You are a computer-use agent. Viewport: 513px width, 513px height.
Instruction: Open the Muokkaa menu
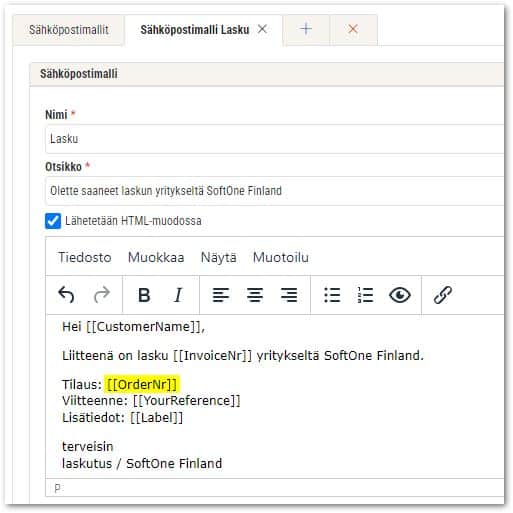(x=156, y=257)
